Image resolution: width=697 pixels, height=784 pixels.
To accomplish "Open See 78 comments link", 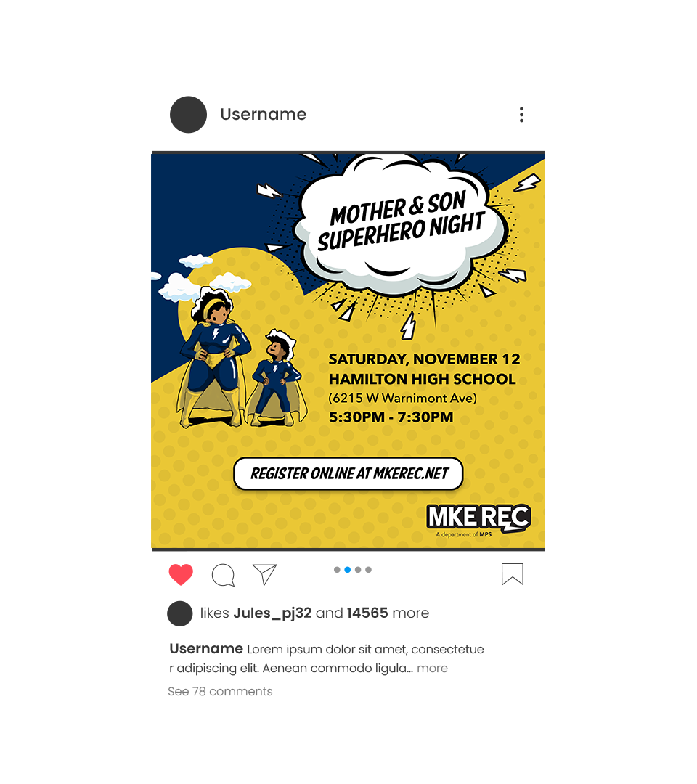I will [x=220, y=692].
